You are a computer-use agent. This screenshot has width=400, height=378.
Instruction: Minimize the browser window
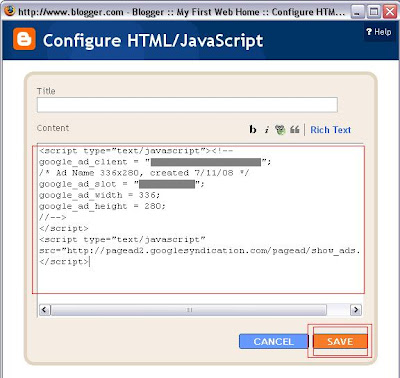[357, 12]
